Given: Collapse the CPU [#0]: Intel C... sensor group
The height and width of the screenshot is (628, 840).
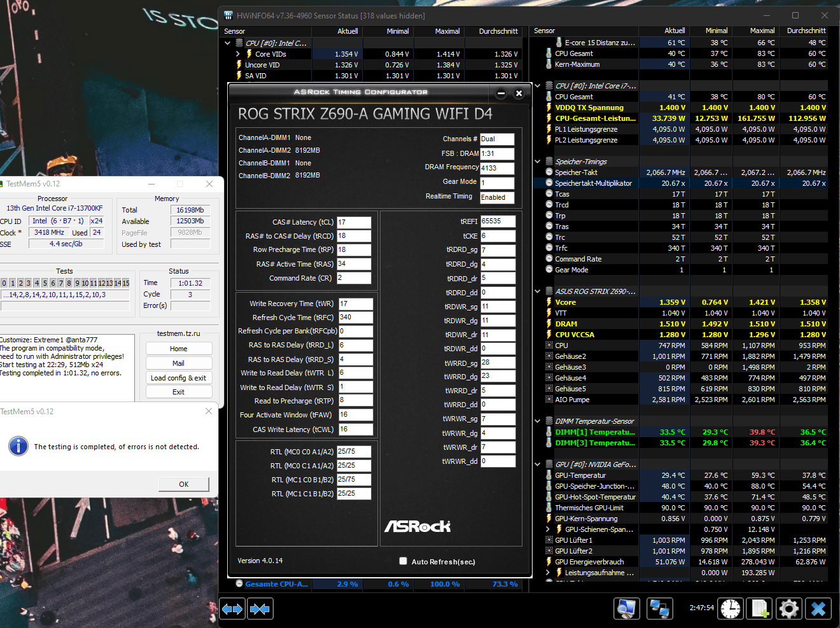Looking at the screenshot, I should coord(228,43).
